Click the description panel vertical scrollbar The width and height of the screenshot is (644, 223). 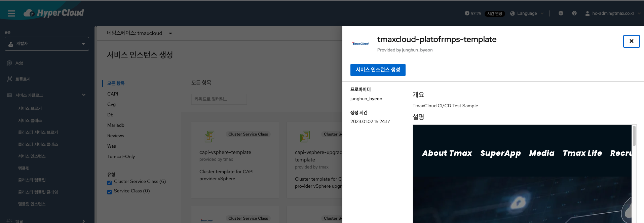click(x=634, y=136)
